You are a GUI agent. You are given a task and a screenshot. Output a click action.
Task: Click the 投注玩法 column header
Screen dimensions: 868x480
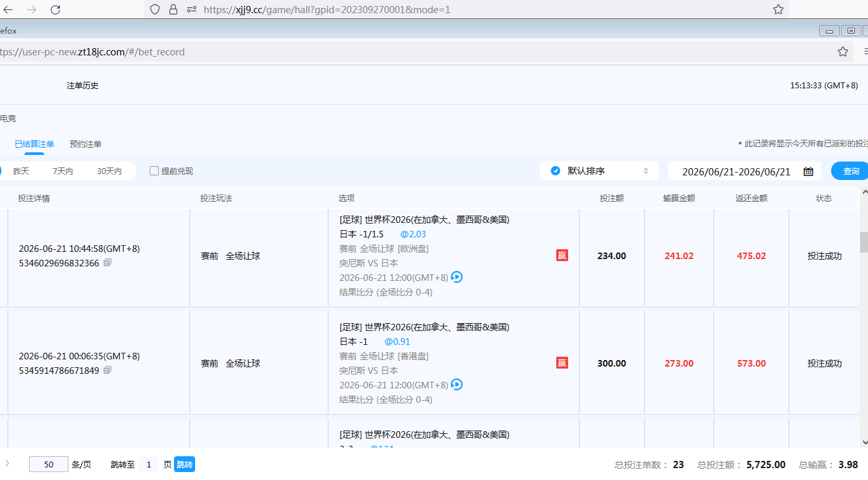[216, 198]
